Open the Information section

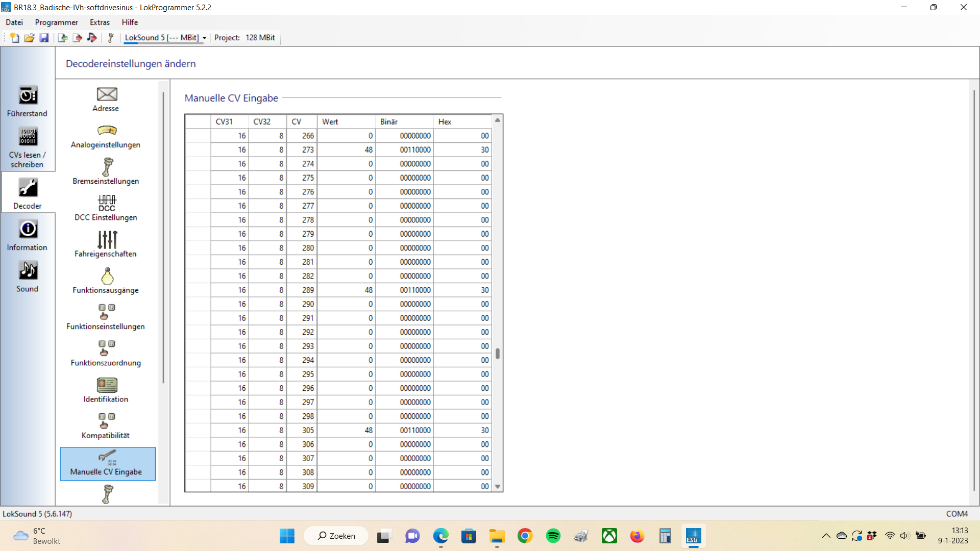(x=28, y=235)
